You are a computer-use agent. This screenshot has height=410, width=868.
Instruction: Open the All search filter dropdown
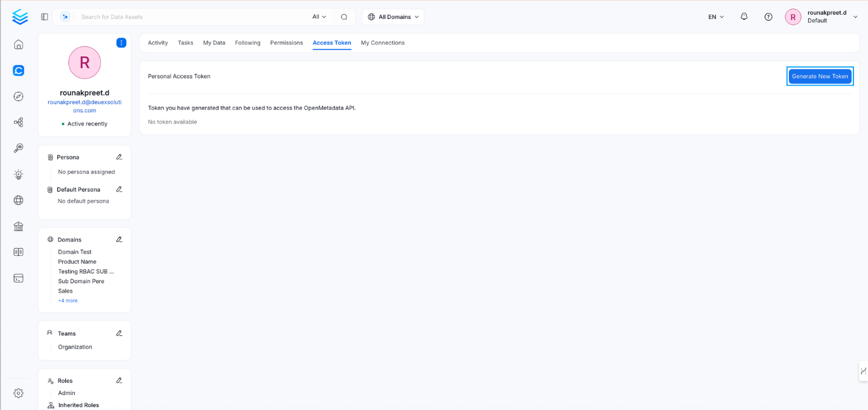pyautogui.click(x=319, y=17)
